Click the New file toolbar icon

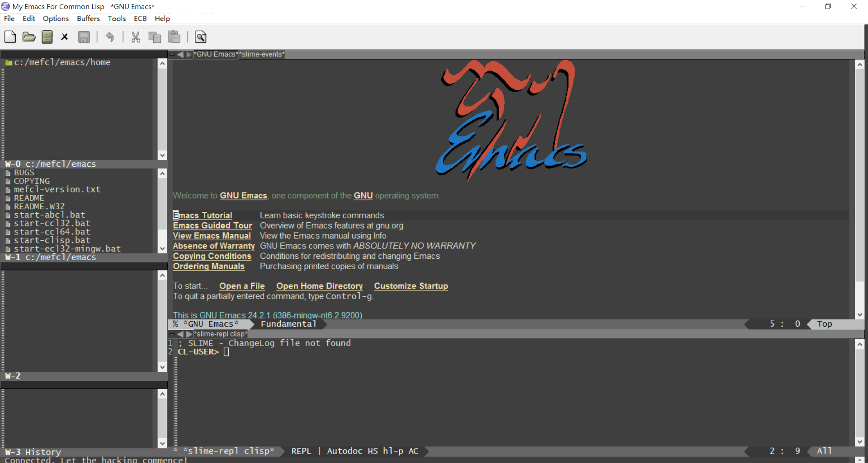point(10,37)
